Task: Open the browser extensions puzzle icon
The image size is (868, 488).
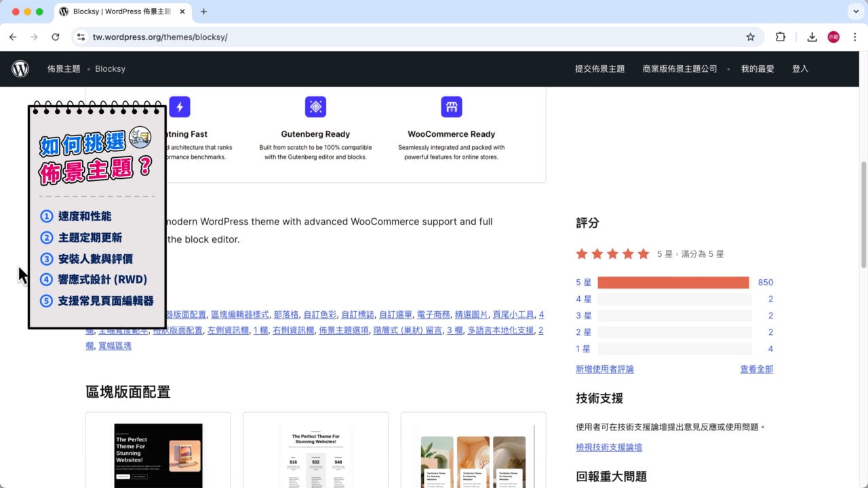Action: click(x=781, y=37)
